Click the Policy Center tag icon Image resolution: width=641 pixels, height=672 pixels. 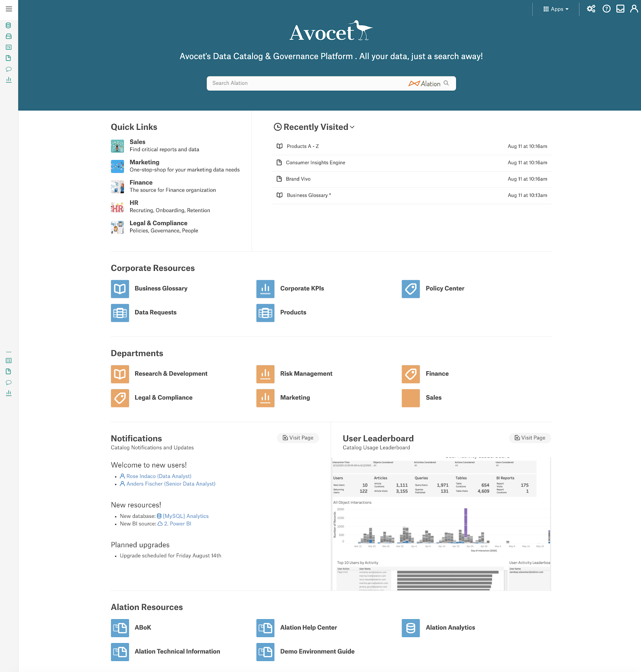(x=410, y=289)
